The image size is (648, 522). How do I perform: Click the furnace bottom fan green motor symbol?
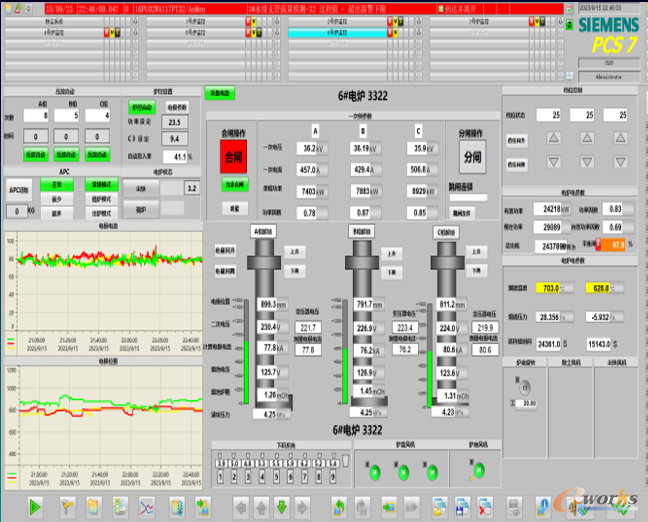(x=479, y=470)
